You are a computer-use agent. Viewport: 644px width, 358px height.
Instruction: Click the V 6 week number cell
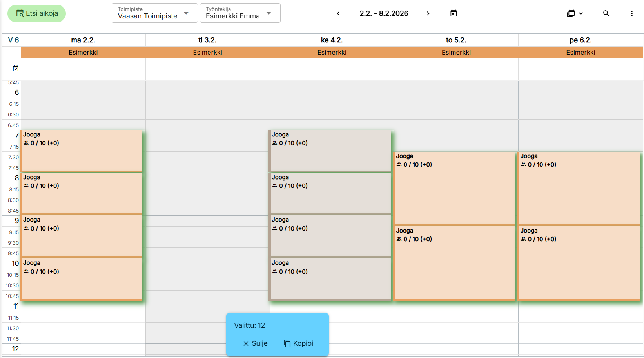(x=13, y=40)
